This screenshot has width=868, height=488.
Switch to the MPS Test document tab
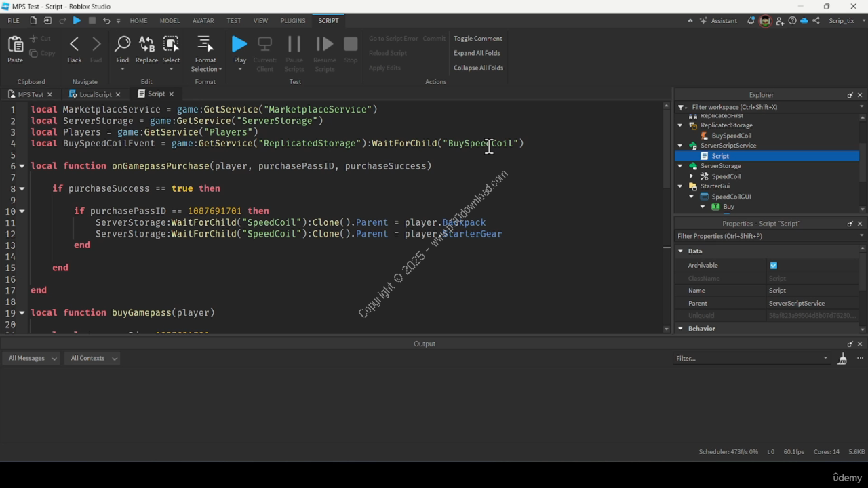(31, 94)
